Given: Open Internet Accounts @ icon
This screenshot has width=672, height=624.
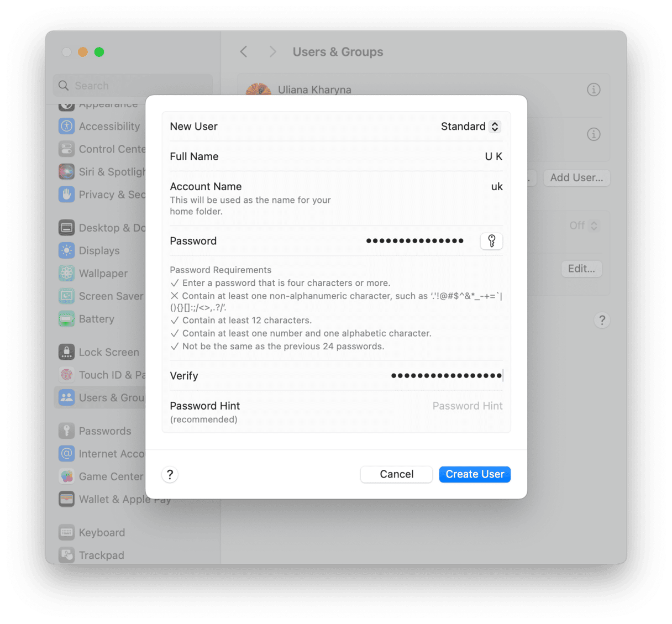Looking at the screenshot, I should coord(66,453).
